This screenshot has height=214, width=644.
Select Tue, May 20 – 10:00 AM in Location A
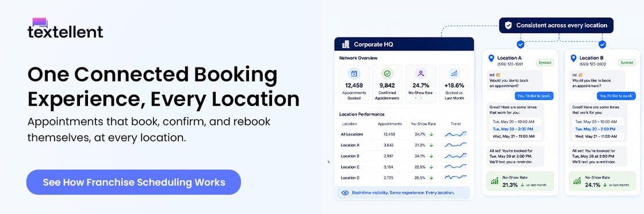click(x=515, y=122)
